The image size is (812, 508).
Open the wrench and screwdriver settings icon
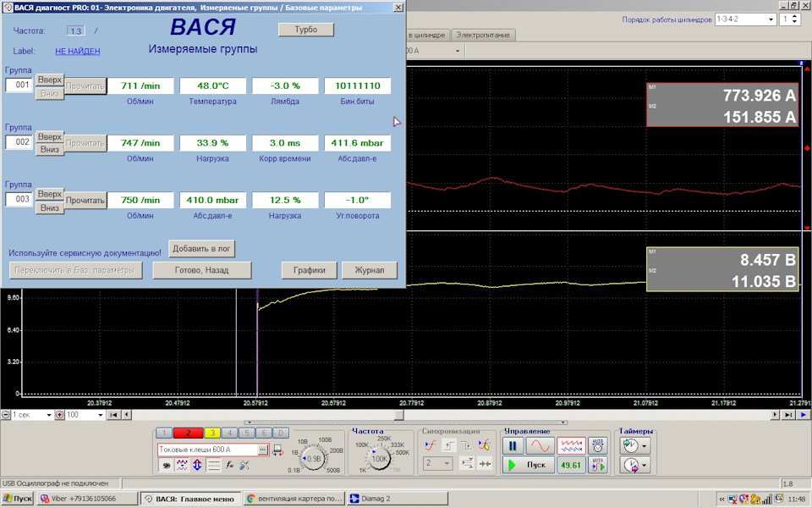point(244,465)
